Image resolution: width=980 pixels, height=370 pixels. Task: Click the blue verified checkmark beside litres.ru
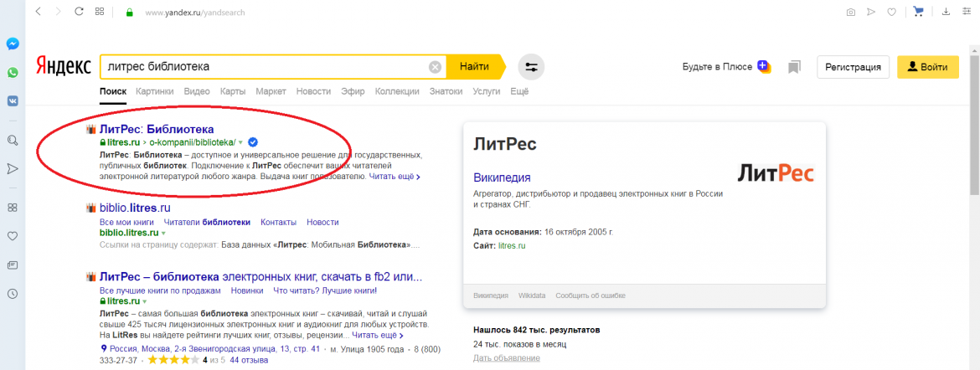pos(252,141)
